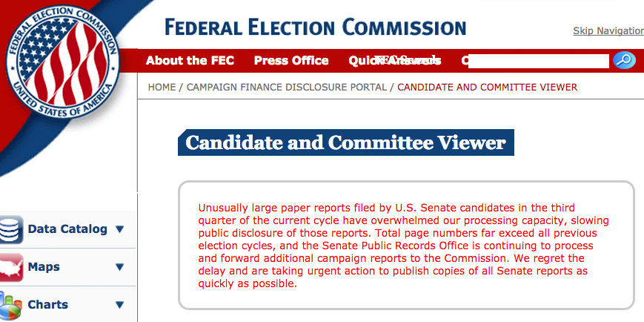Screen dimensions: 644x322
Task: Open Campaign Finance Disclosure Portal breadcrumb
Action: click(x=287, y=88)
